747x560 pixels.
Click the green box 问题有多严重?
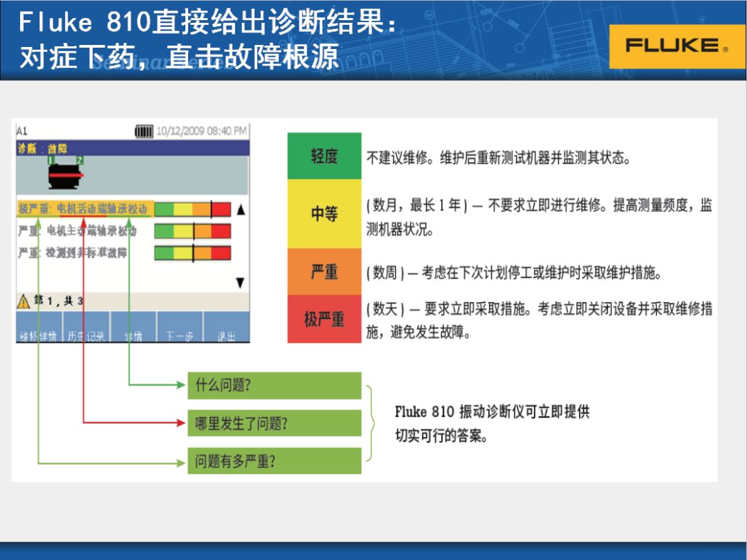click(275, 460)
